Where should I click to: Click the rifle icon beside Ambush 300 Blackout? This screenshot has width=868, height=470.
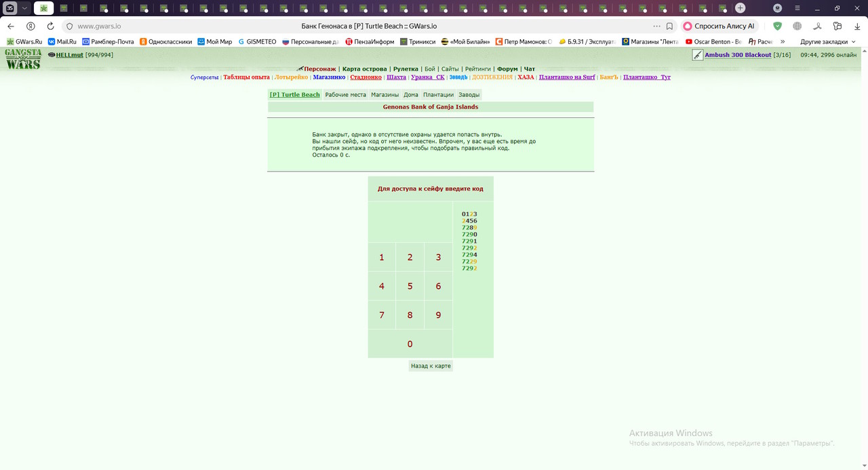(698, 55)
